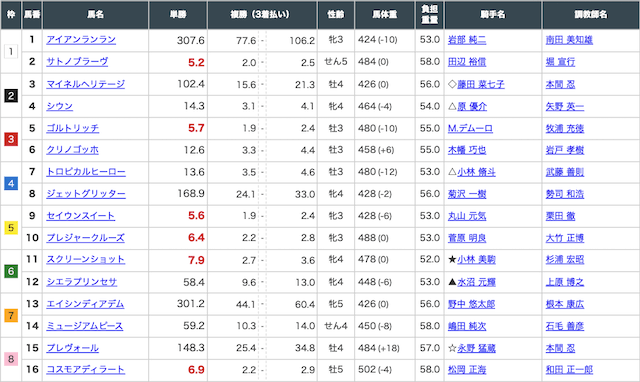Click jockey 田辺 裕信 link

click(x=467, y=62)
